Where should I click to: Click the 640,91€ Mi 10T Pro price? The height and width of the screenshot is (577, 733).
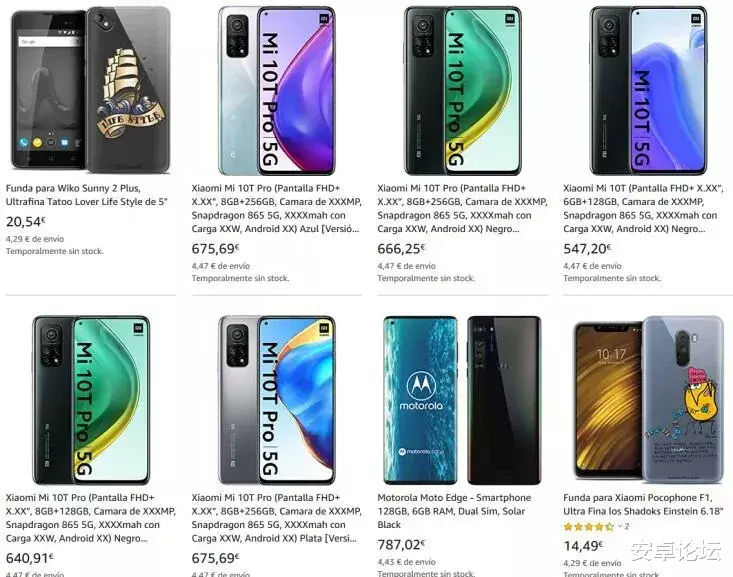tap(29, 559)
